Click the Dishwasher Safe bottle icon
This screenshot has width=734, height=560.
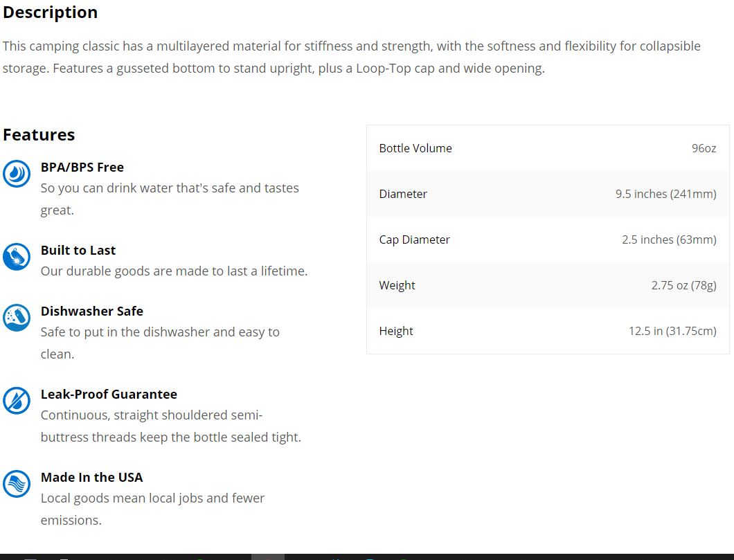pyautogui.click(x=17, y=318)
